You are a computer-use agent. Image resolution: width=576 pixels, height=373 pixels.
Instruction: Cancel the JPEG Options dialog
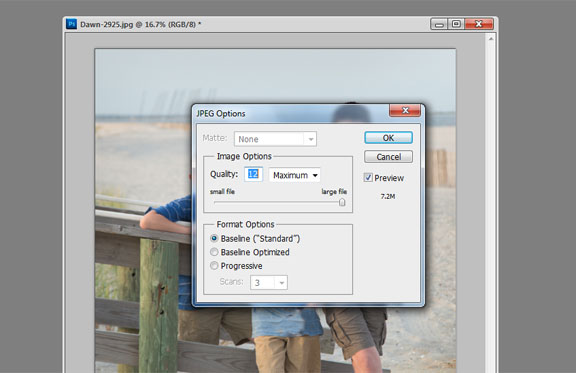[x=388, y=157]
